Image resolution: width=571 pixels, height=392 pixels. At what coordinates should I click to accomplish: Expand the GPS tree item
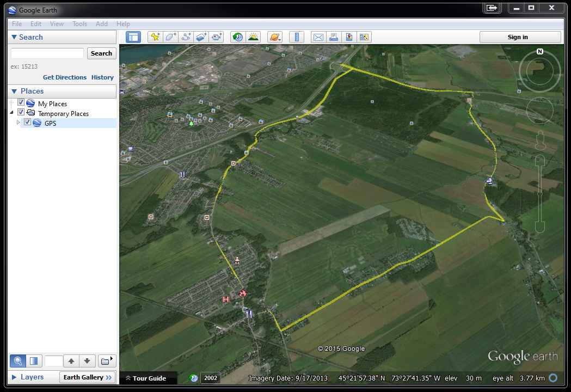(x=18, y=122)
